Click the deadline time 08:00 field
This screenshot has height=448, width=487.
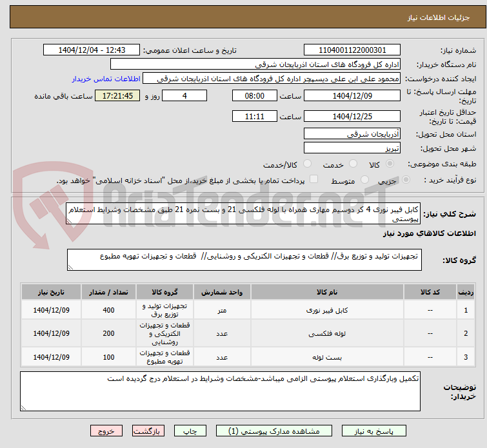coord(255,95)
